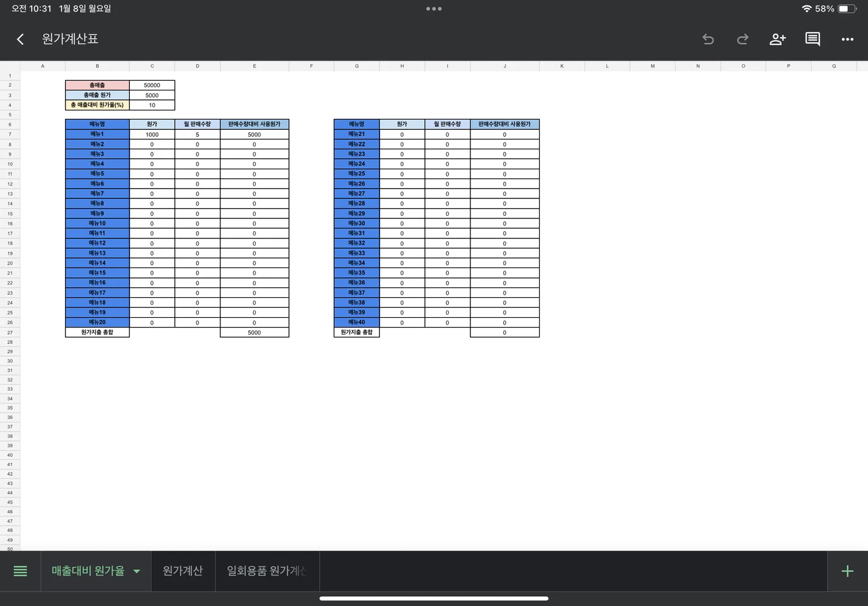Viewport: 868px width, 606px height.
Task: Select left table total cell showing 5000
Action: pos(254,332)
